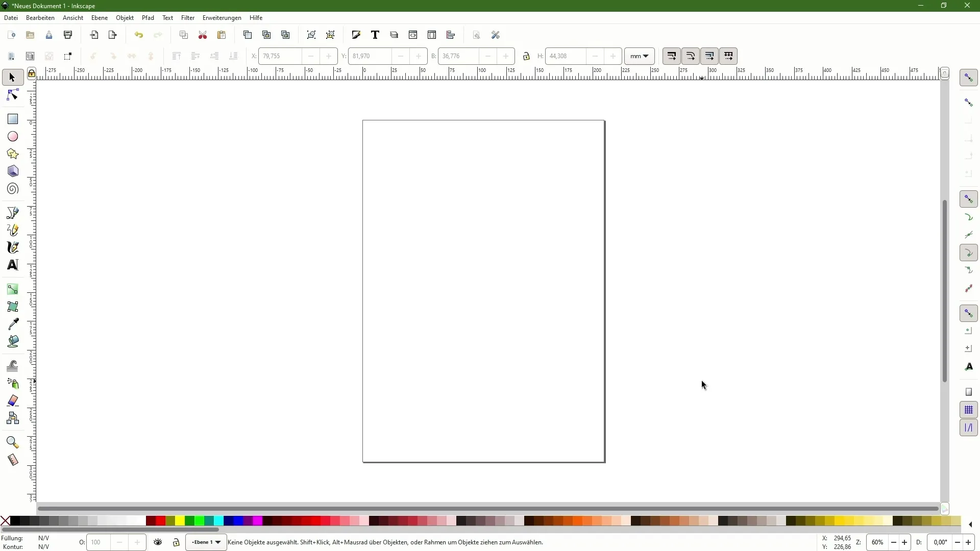980x551 pixels.
Task: Select the 3D box tool
Action: (x=12, y=171)
